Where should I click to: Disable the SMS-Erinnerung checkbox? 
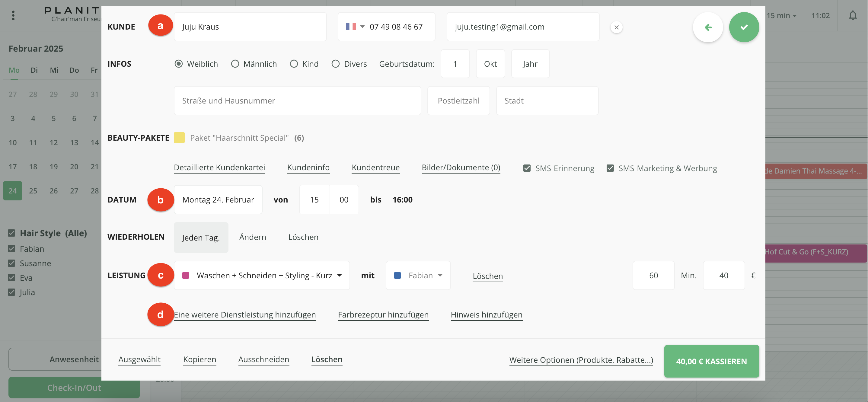point(527,168)
